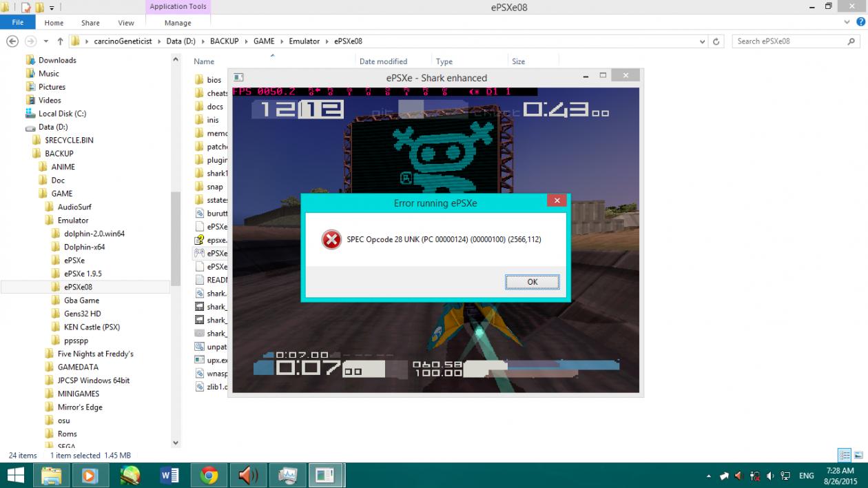Open the Manage tab under Application Tools
Screen dimensions: 868x488
coord(178,23)
